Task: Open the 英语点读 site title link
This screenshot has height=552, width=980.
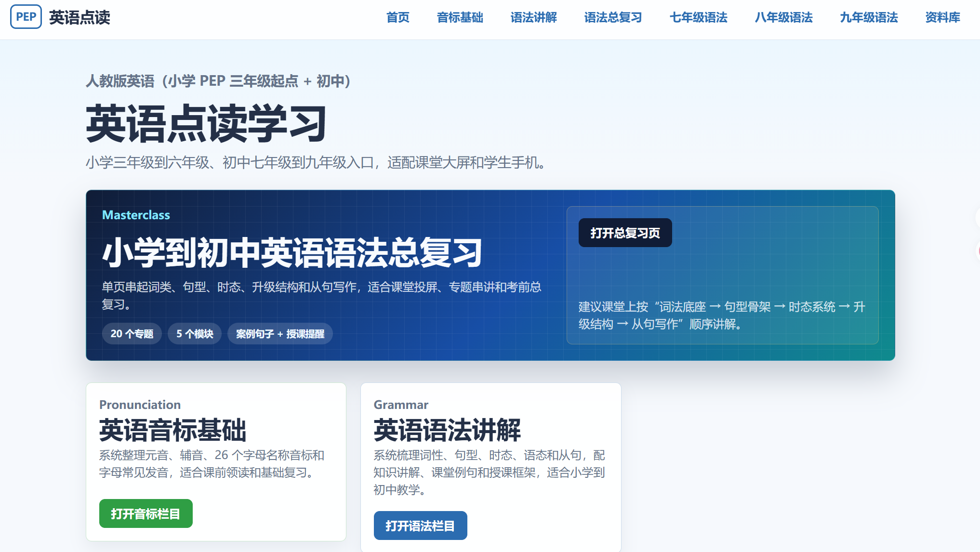Action: 79,17
